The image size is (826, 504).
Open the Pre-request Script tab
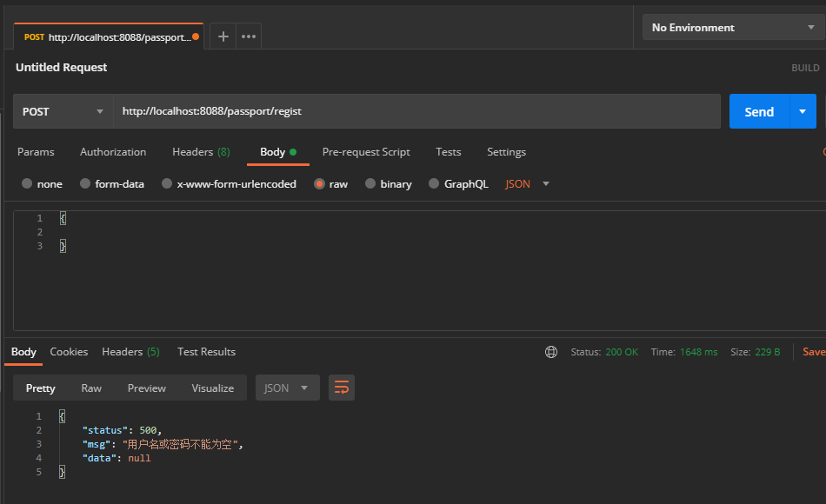click(x=366, y=152)
